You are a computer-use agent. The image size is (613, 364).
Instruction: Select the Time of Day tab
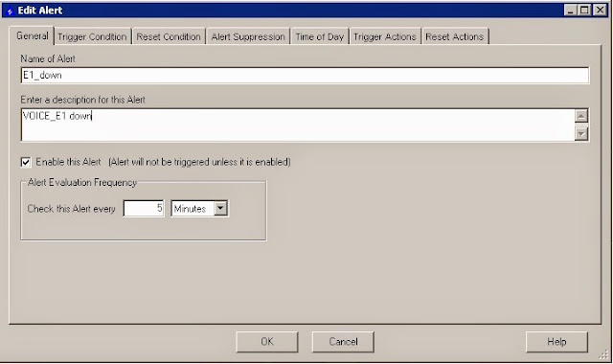tap(319, 36)
